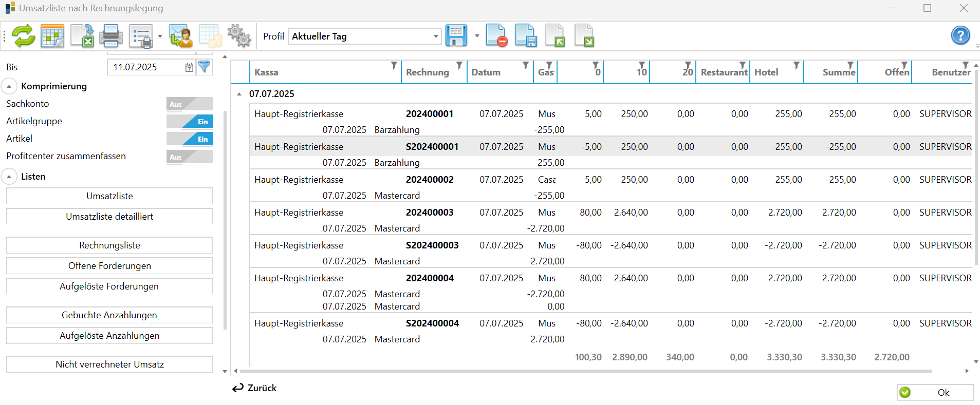The width and height of the screenshot is (980, 405).
Task: Open the Profil combo box Aktueller Tag
Action: [x=364, y=36]
